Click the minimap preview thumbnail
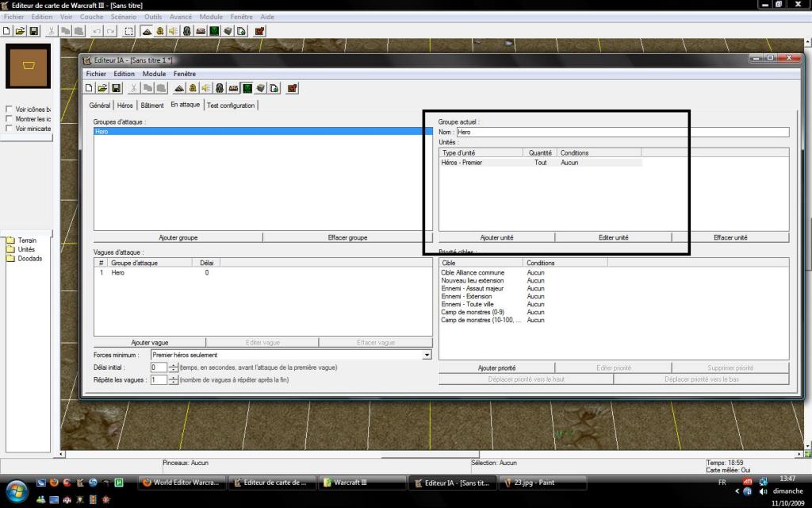 [28, 66]
